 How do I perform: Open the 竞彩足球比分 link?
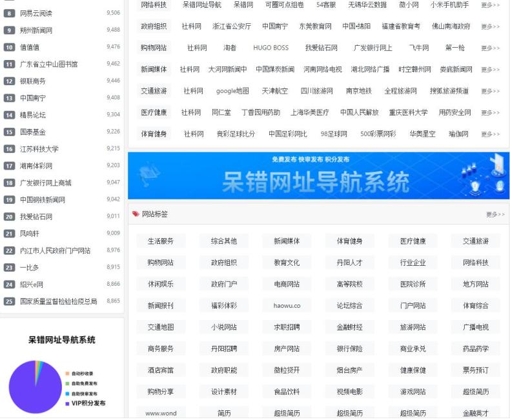(x=236, y=134)
